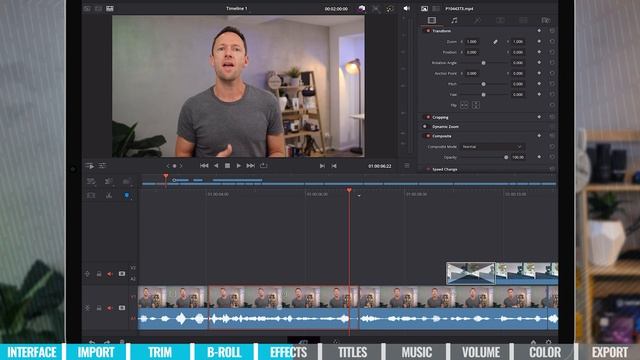This screenshot has height=360, width=640.
Task: Expand the Cropping section header
Action: coord(440,117)
